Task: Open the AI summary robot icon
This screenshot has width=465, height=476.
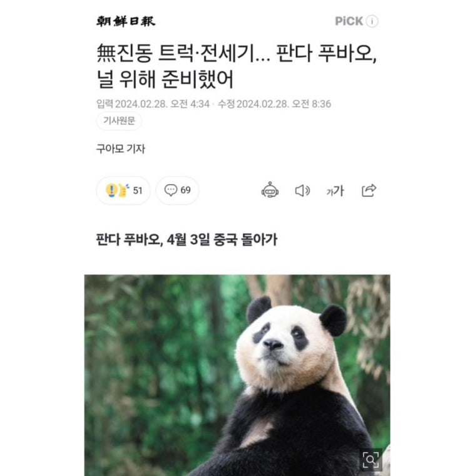Action: click(270, 190)
